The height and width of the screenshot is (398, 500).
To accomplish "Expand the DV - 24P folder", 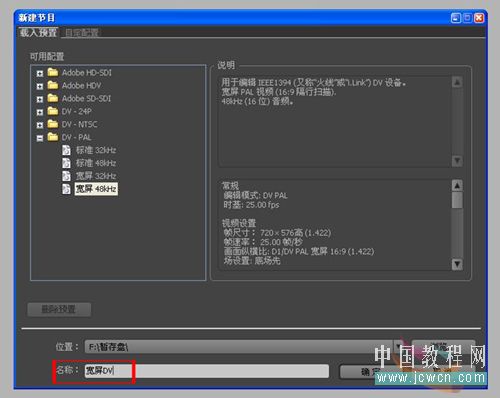I will point(40,112).
